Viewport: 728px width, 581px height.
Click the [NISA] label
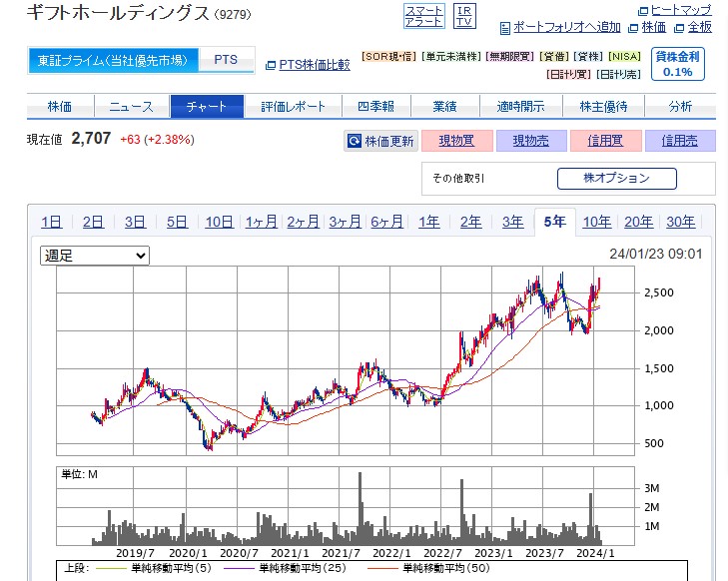(624, 56)
